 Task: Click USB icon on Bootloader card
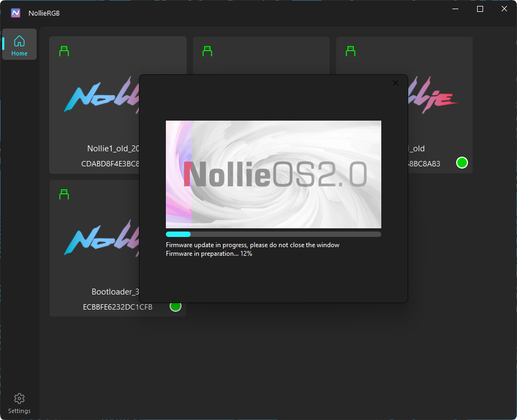[64, 194]
